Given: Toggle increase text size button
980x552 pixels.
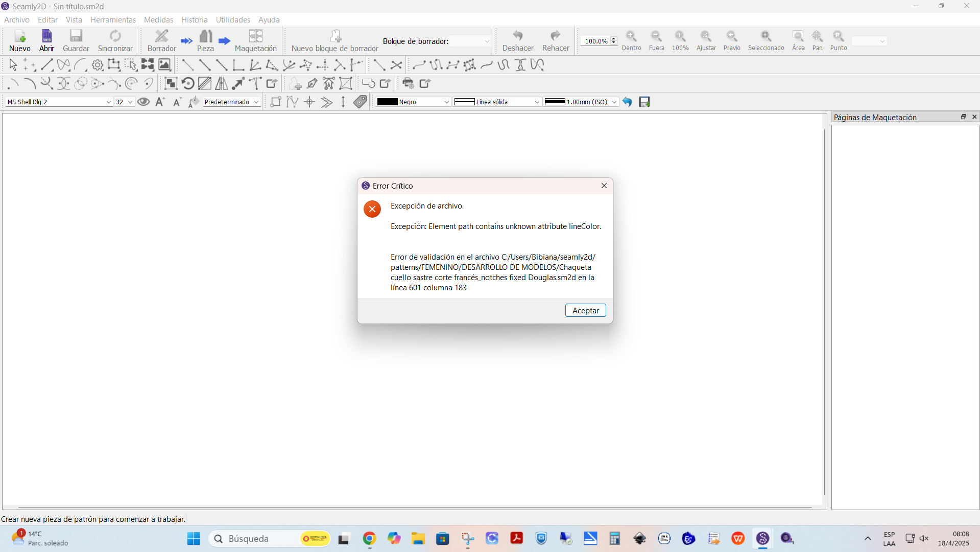Looking at the screenshot, I should click(x=160, y=102).
